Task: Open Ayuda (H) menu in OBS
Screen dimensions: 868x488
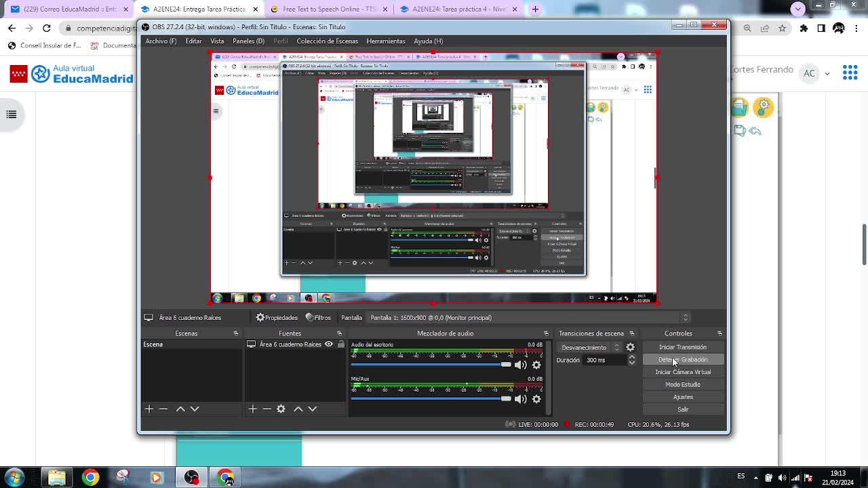Action: (428, 41)
